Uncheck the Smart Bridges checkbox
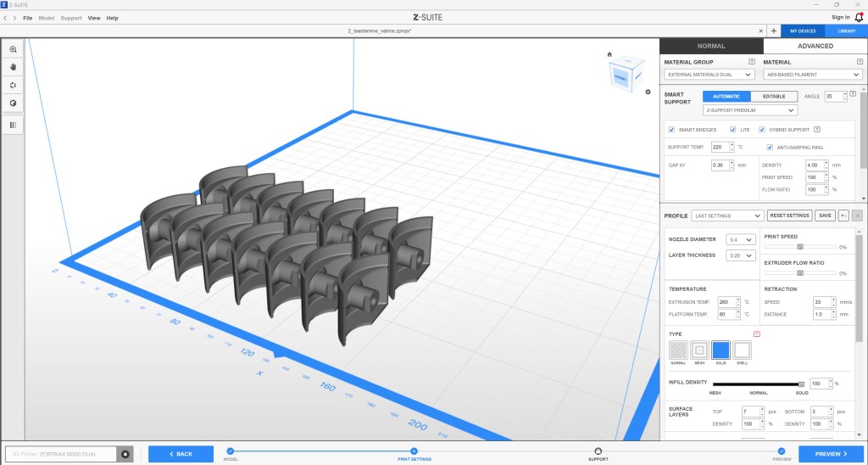The height and width of the screenshot is (465, 868). point(672,130)
